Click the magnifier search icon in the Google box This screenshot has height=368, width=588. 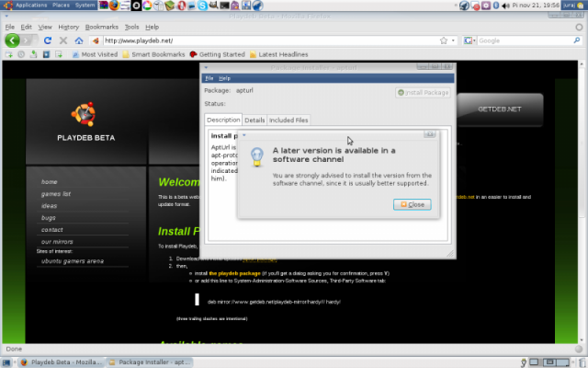pyautogui.click(x=576, y=40)
